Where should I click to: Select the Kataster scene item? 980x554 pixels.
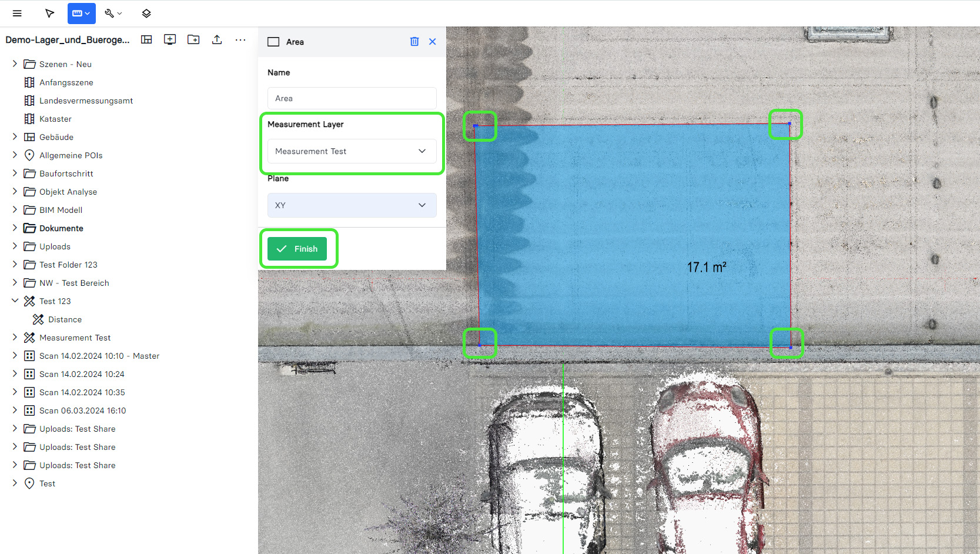(x=55, y=119)
